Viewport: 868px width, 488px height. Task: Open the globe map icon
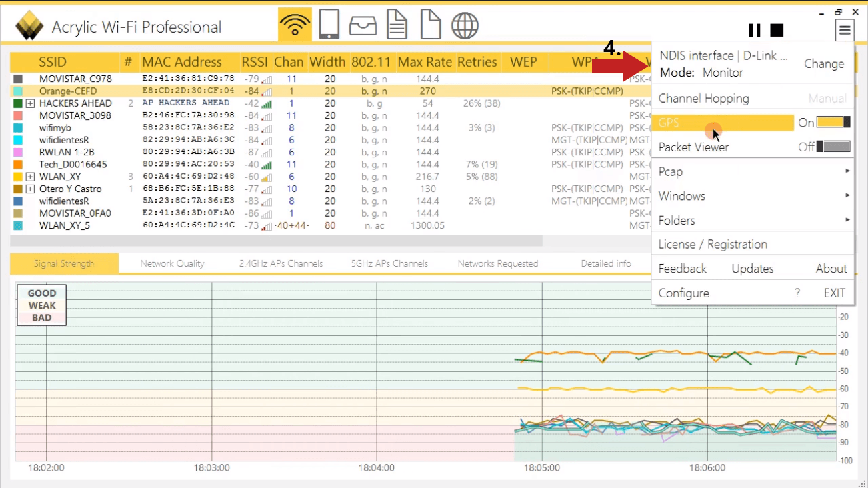coord(465,26)
